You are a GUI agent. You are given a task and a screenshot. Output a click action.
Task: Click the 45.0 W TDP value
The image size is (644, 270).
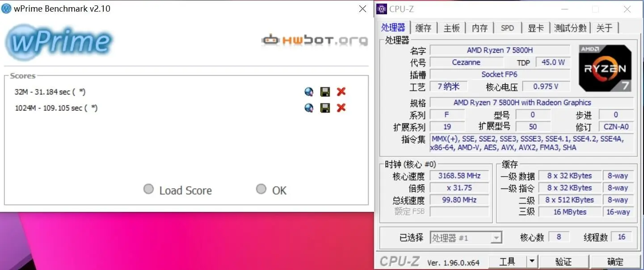tap(553, 62)
